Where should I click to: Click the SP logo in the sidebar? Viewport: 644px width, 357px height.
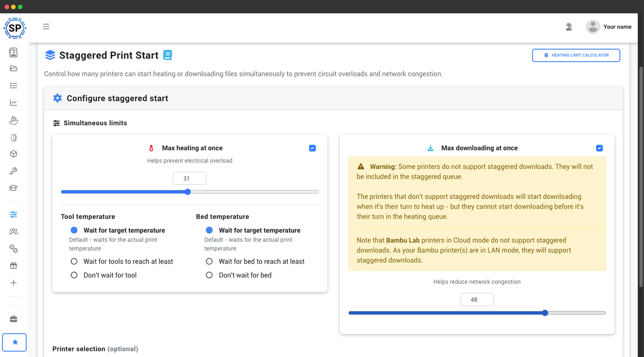click(x=15, y=28)
